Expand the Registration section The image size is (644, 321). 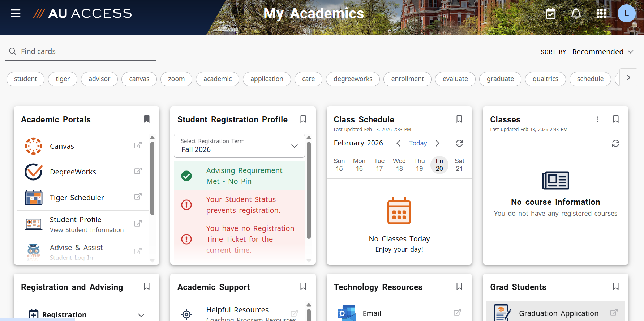[x=141, y=314]
